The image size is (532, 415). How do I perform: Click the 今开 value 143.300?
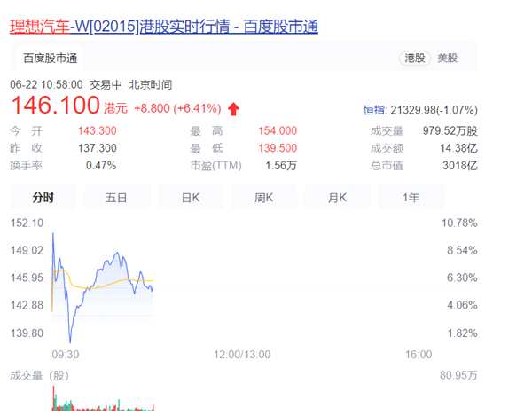98,130
